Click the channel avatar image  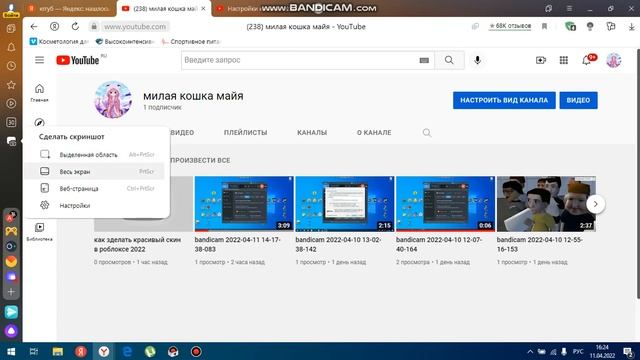tap(113, 100)
